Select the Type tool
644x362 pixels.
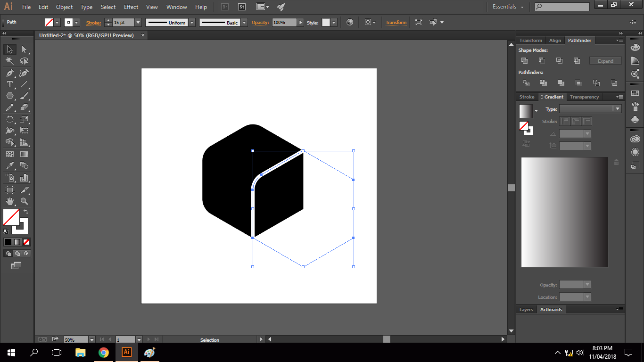click(9, 84)
